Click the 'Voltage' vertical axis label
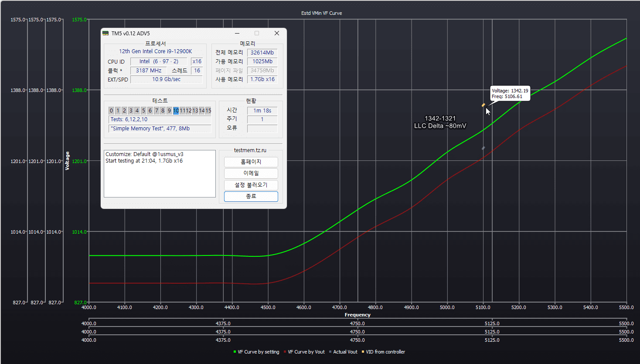This screenshot has height=364, width=640. [68, 161]
